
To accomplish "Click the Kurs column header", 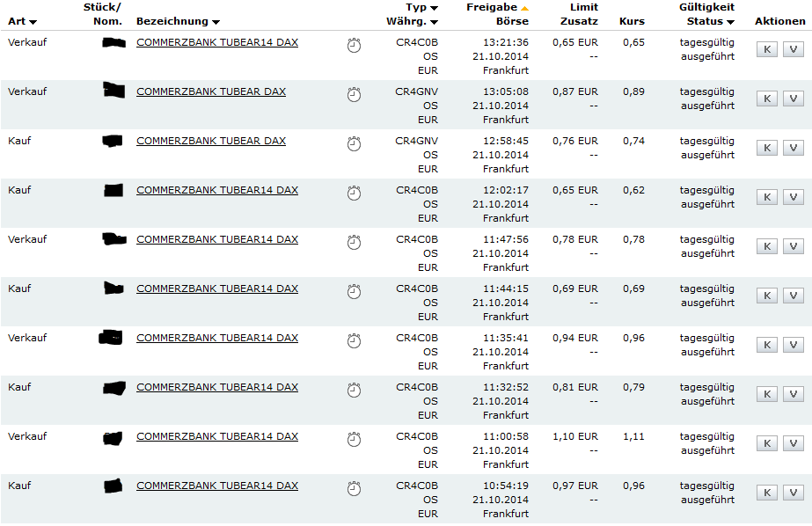I will (632, 21).
